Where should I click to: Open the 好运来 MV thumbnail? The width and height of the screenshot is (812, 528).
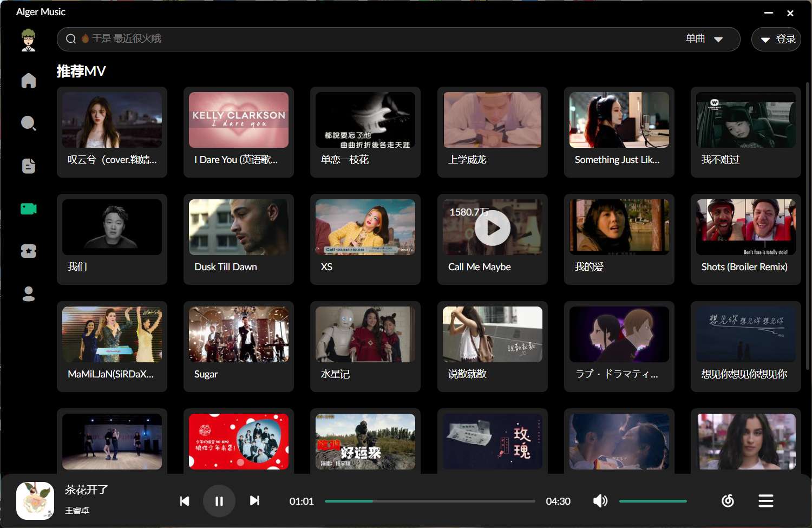[x=365, y=441]
